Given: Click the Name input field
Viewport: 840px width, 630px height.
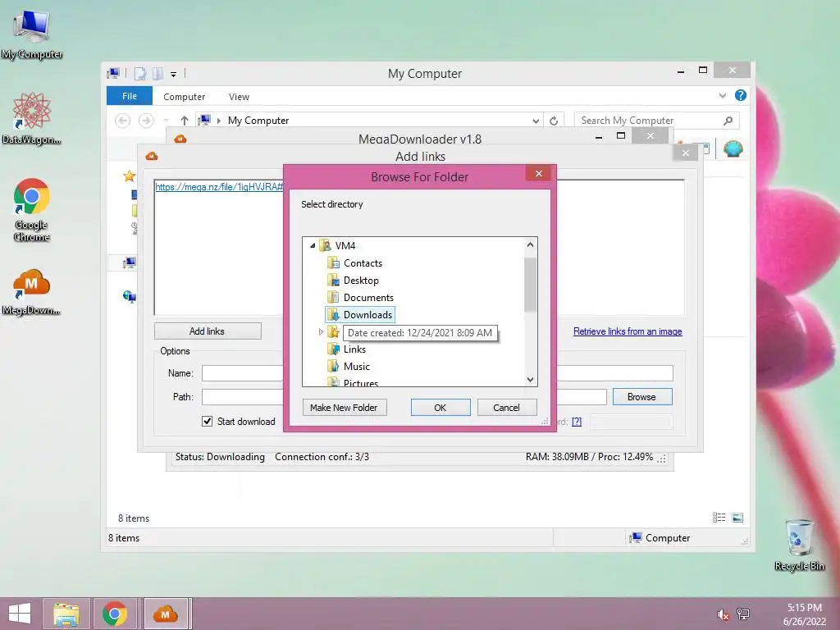Looking at the screenshot, I should click(x=437, y=373).
